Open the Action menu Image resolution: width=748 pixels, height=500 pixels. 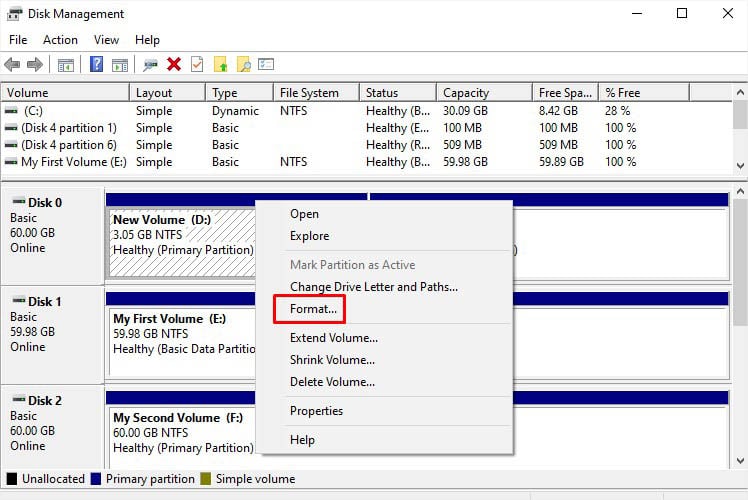[60, 40]
